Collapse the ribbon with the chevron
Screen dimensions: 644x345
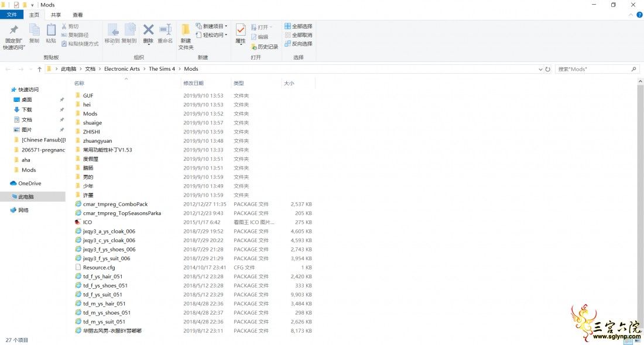pos(631,15)
